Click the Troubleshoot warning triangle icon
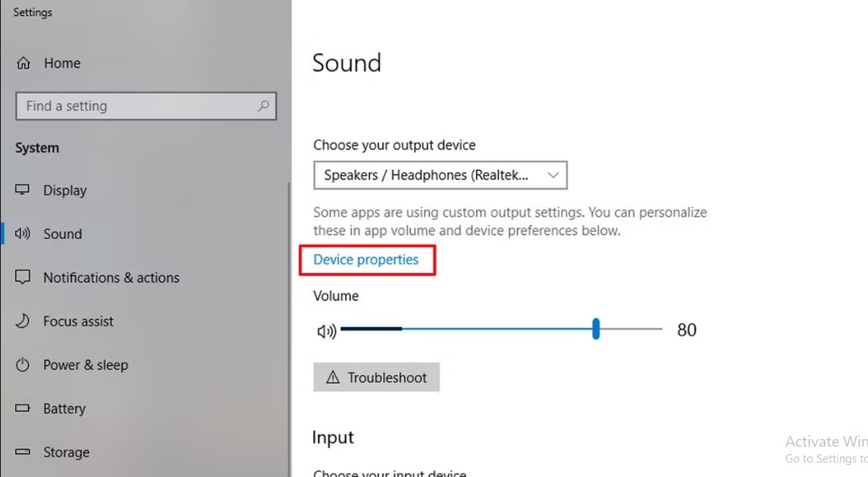 333,378
